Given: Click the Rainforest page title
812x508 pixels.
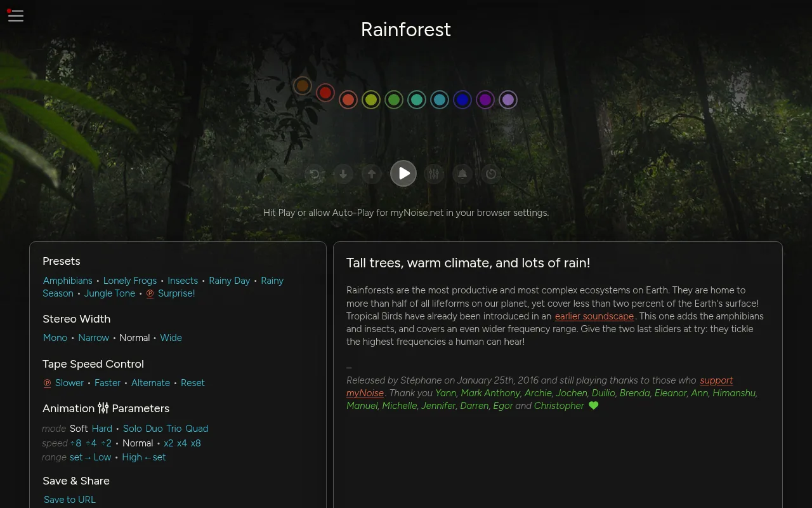Looking at the screenshot, I should coord(406,29).
